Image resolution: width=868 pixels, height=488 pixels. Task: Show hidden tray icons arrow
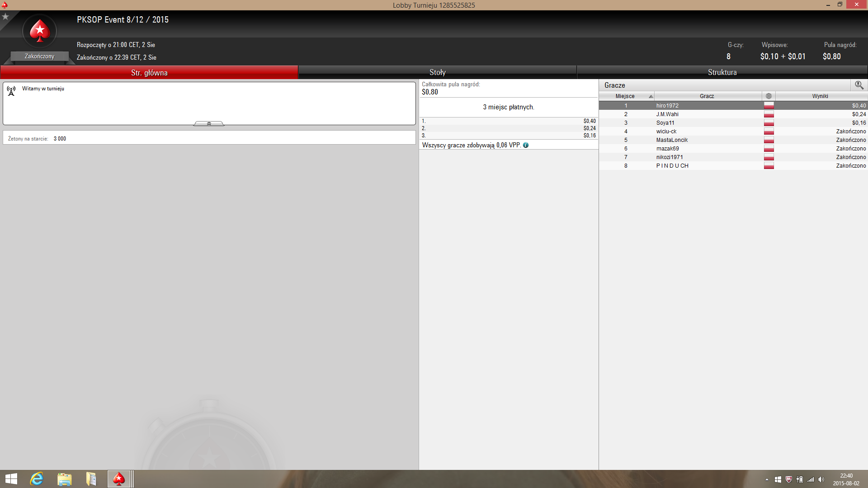click(767, 479)
